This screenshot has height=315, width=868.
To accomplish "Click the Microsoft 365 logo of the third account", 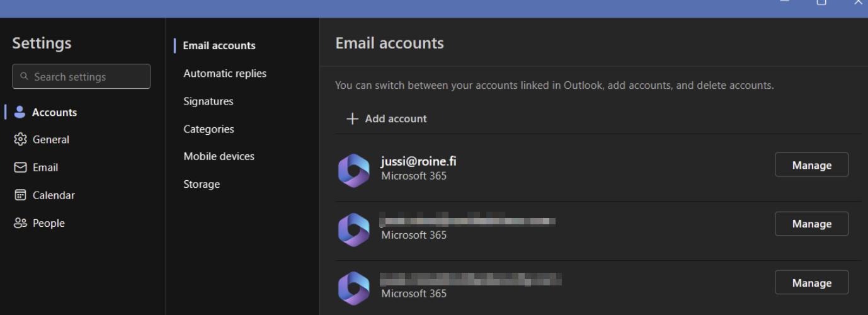I will pos(353,288).
